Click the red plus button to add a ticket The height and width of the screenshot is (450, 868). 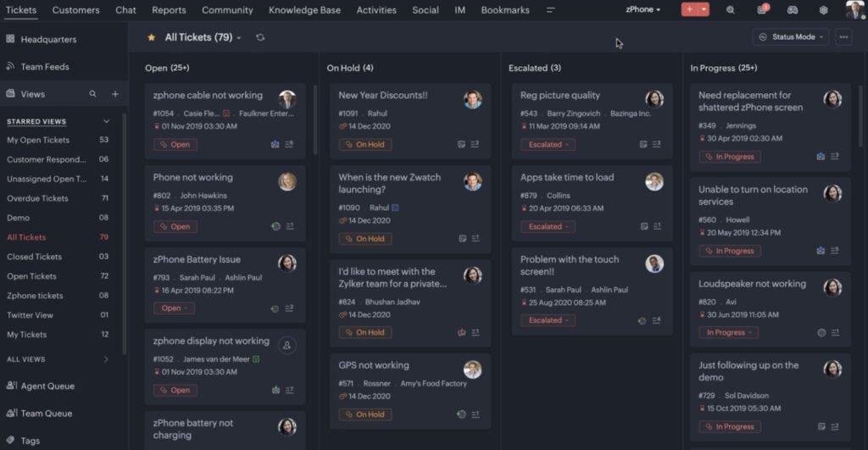point(689,9)
